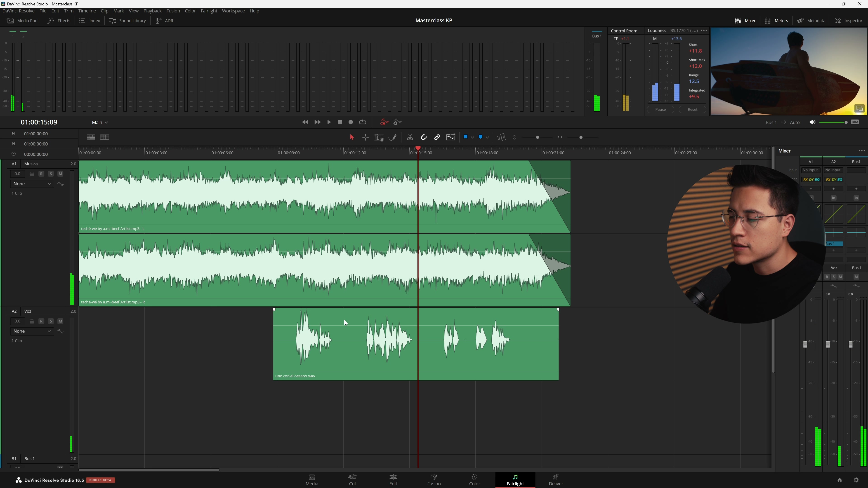This screenshot has width=868, height=488.
Task: Open the Metadata panel
Action: [x=811, y=21]
